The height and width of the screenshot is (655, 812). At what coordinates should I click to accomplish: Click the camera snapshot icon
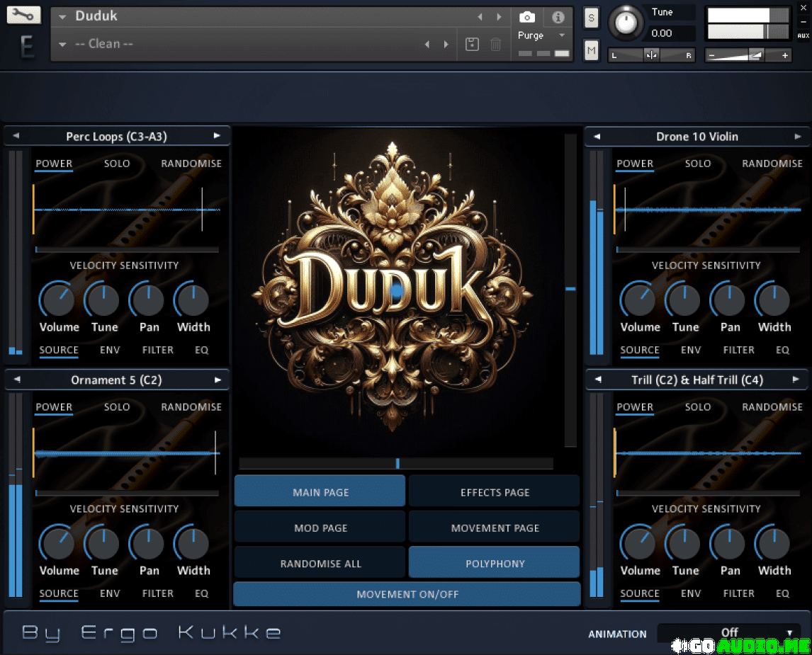click(x=526, y=17)
